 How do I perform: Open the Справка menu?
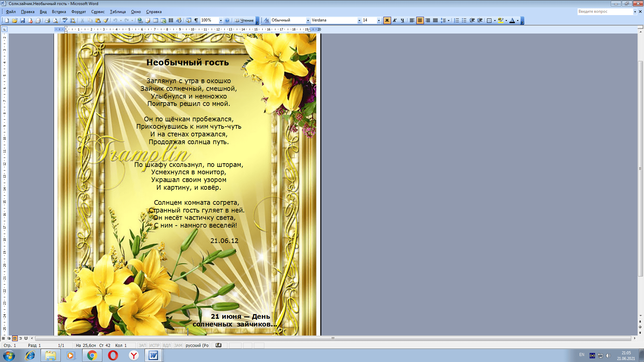[x=154, y=12]
